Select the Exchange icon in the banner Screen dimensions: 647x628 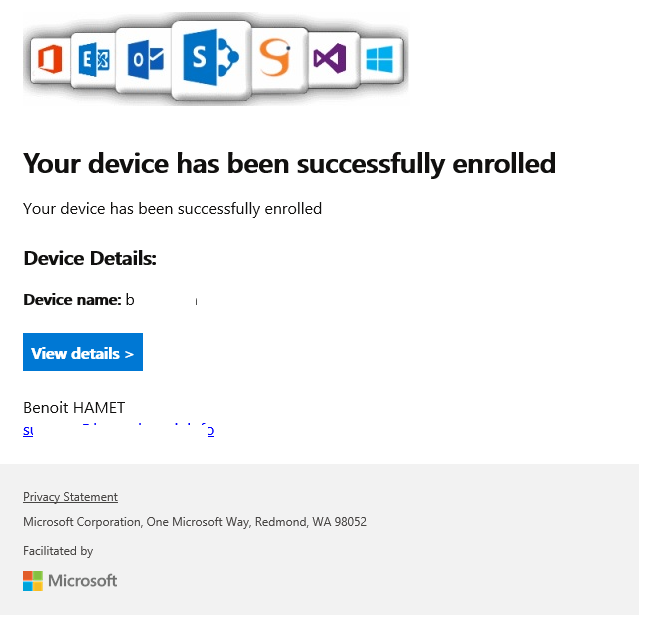(x=95, y=60)
